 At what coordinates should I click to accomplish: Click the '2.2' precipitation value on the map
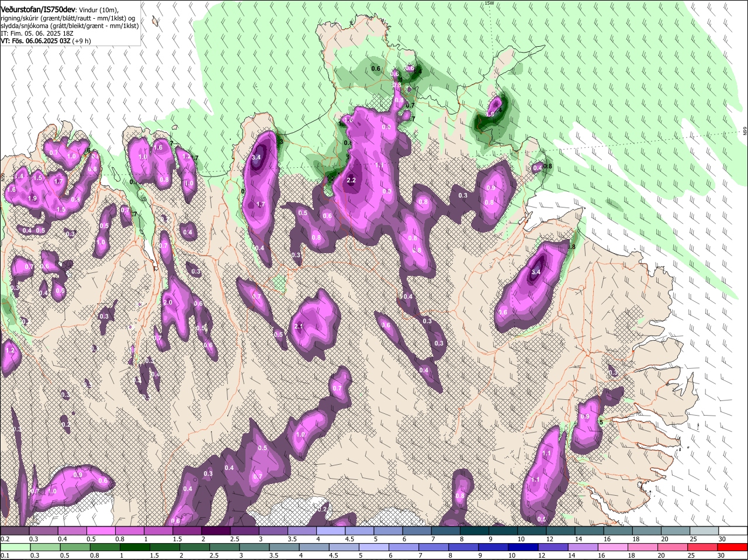(351, 181)
